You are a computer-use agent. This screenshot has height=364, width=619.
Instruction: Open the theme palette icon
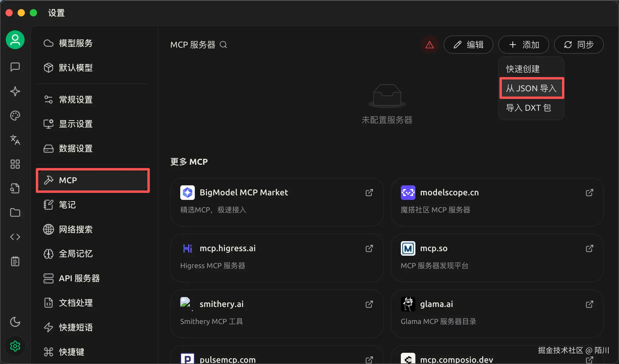pyautogui.click(x=15, y=116)
